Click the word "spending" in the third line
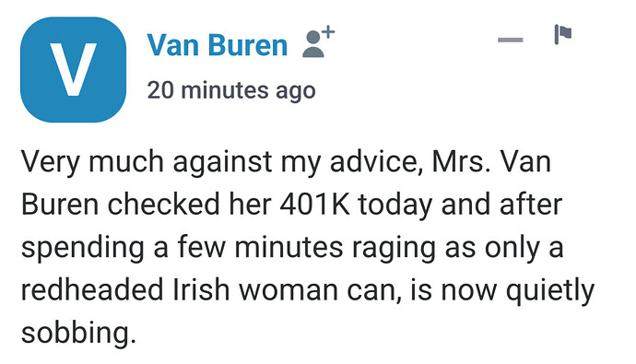The image size is (636, 364). pos(83,248)
